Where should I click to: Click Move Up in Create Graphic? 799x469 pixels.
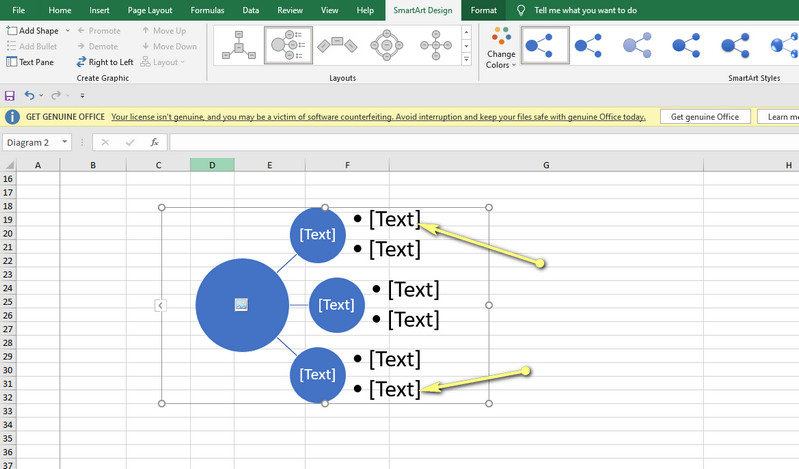point(164,31)
